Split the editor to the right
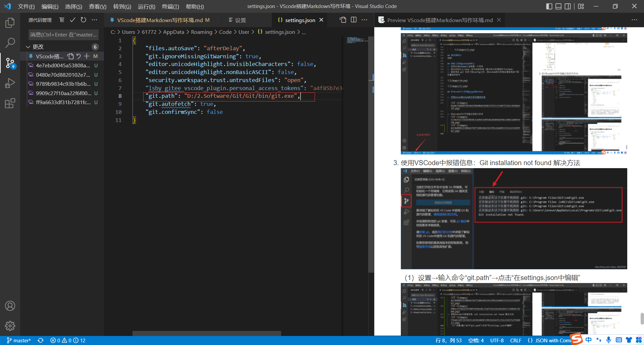Image resolution: width=644 pixels, height=345 pixels. (354, 20)
